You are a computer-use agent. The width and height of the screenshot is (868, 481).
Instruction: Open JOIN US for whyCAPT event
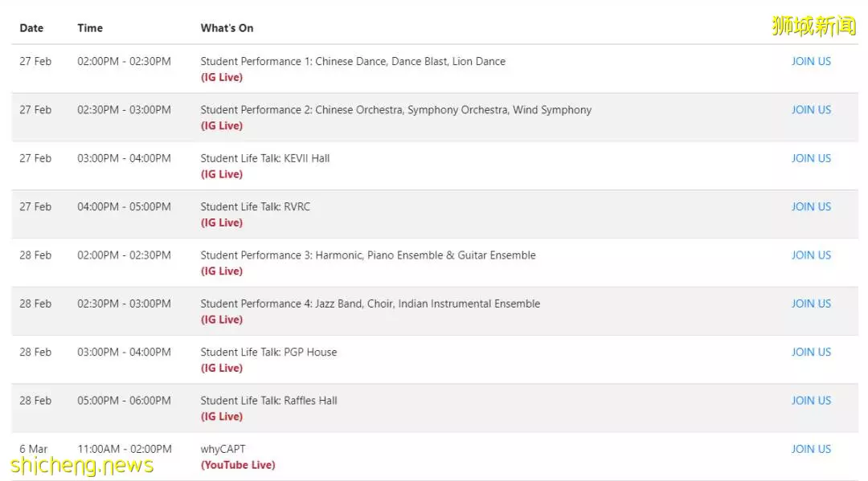811,449
